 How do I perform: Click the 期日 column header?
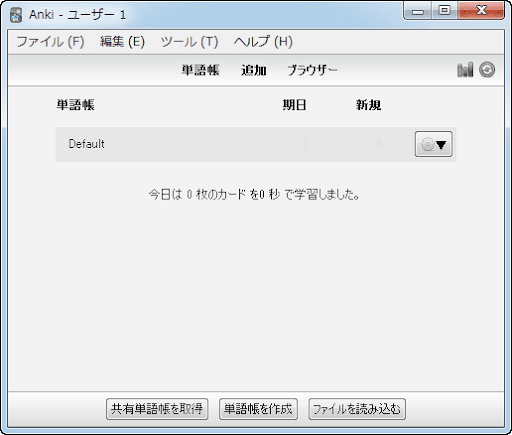[x=295, y=105]
